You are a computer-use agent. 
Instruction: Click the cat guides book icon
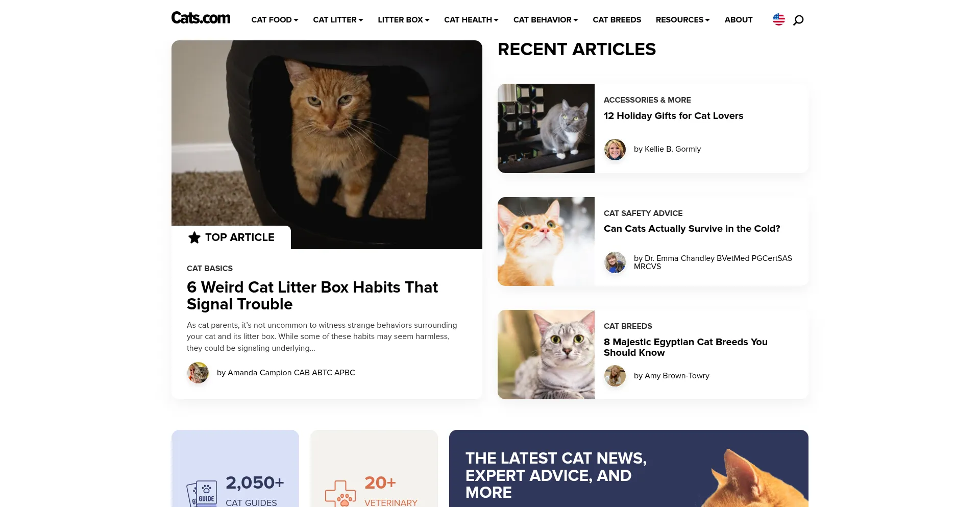click(202, 494)
